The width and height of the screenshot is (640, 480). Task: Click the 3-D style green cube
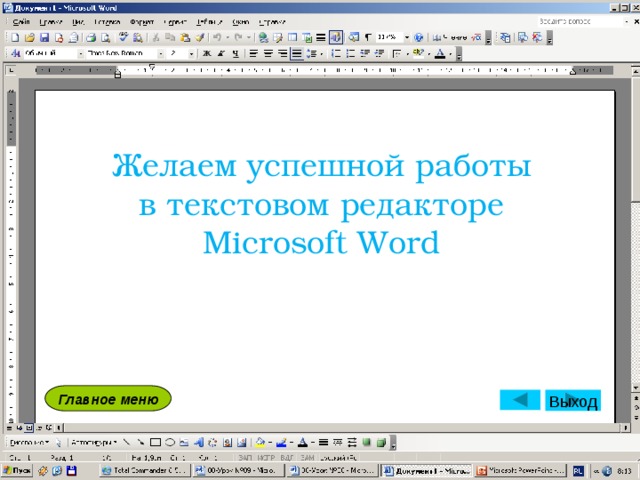(382, 442)
